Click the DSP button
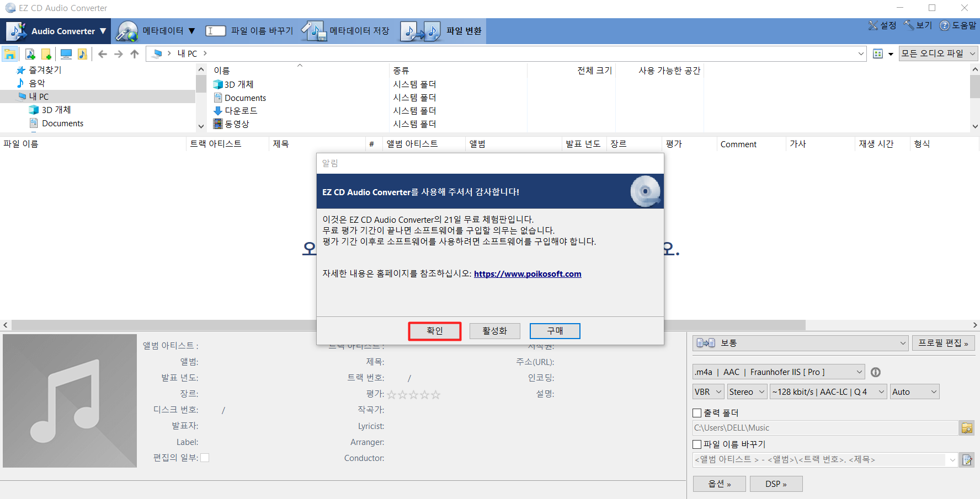 (x=776, y=484)
